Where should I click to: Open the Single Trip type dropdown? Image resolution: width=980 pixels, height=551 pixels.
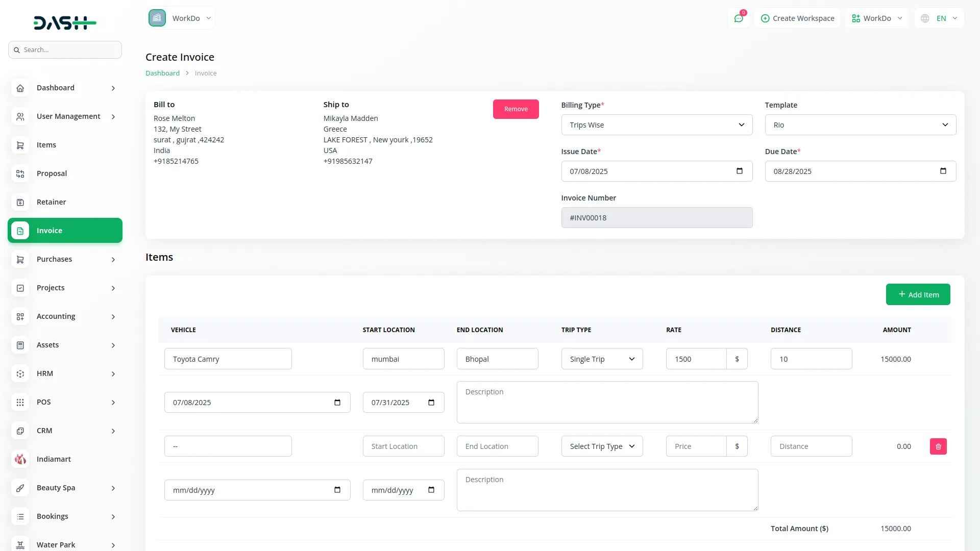pos(602,359)
